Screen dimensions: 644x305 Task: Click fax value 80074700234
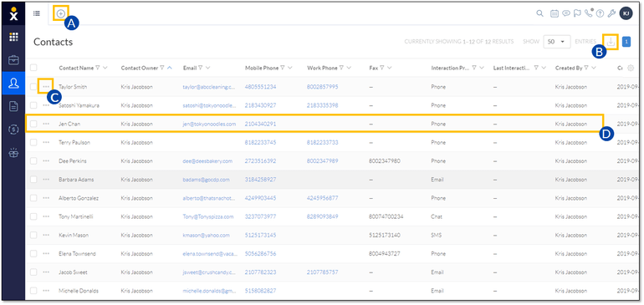(x=386, y=216)
